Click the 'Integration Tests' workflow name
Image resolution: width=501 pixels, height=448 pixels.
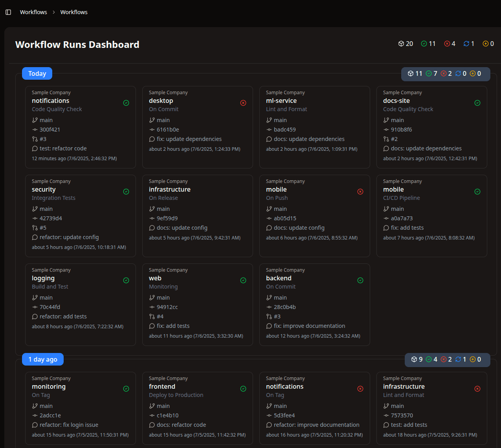[53, 198]
